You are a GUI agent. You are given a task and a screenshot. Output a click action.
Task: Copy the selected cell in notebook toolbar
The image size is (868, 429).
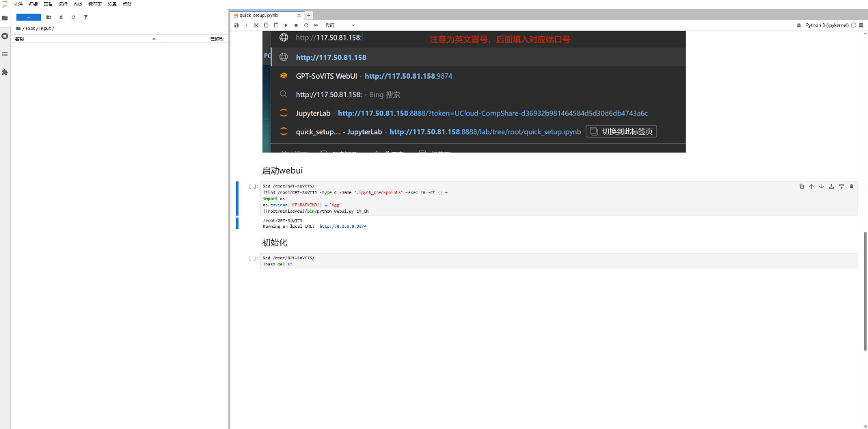266,25
